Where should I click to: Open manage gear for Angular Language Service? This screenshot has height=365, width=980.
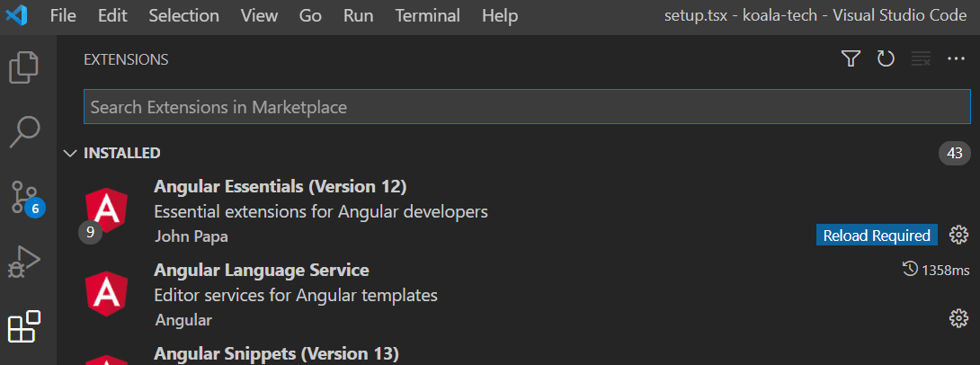958,318
